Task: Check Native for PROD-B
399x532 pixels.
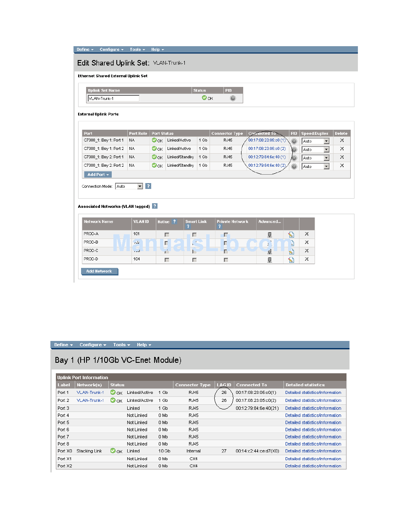Action: pyautogui.click(x=167, y=243)
